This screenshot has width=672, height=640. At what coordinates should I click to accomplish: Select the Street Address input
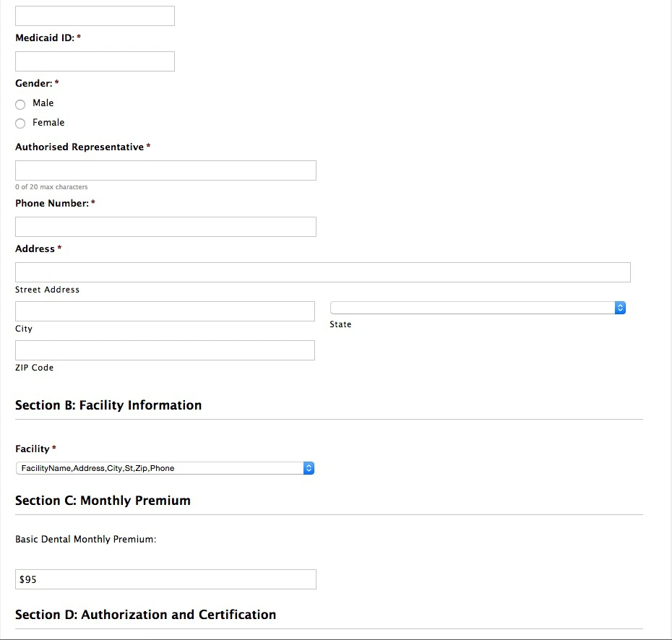(x=322, y=272)
